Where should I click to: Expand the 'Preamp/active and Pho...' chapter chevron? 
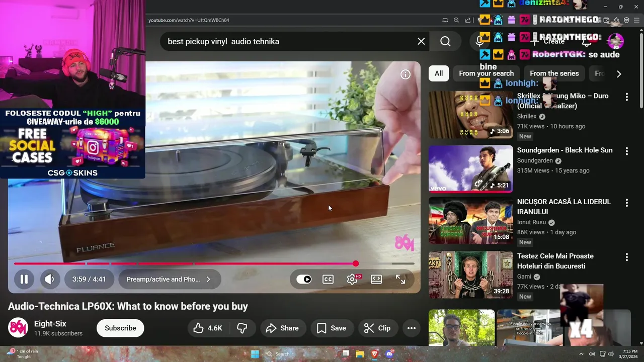click(208, 279)
